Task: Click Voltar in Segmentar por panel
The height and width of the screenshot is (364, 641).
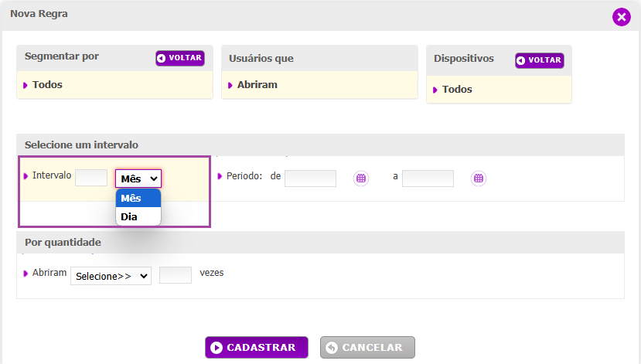Action: [x=180, y=58]
